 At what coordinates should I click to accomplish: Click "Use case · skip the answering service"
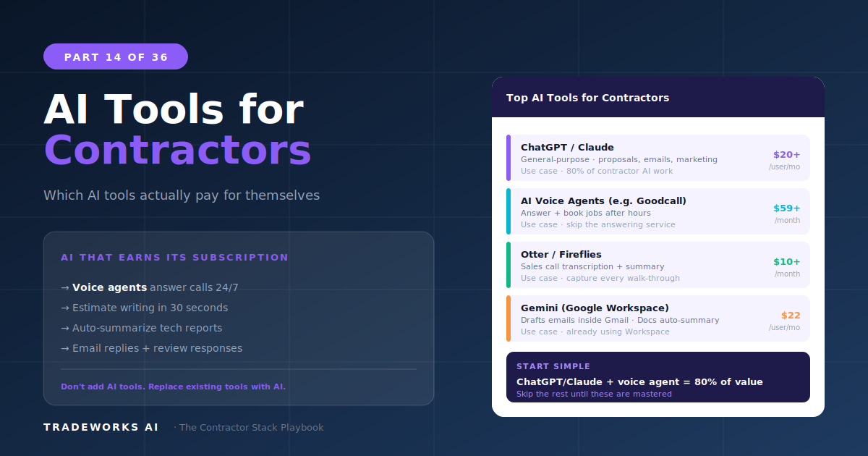click(598, 224)
